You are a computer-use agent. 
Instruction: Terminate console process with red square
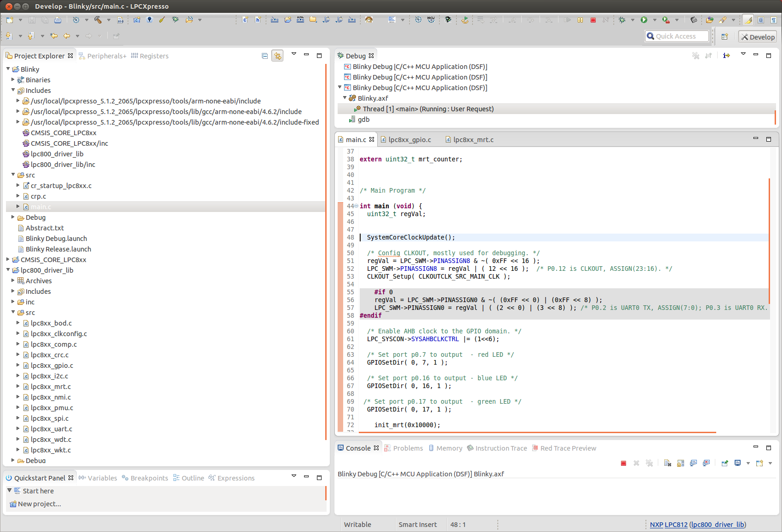click(623, 463)
